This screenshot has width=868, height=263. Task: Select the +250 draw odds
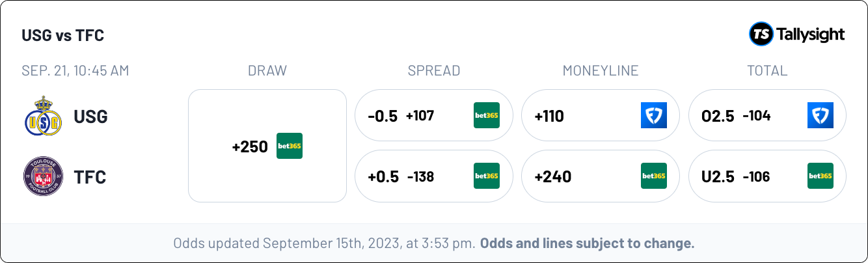coord(267,146)
